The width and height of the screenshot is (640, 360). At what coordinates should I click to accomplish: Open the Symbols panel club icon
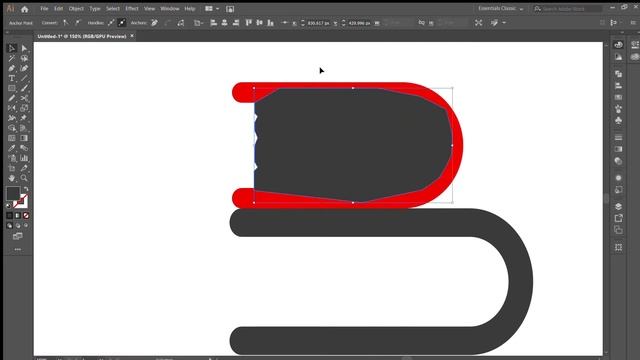618,120
